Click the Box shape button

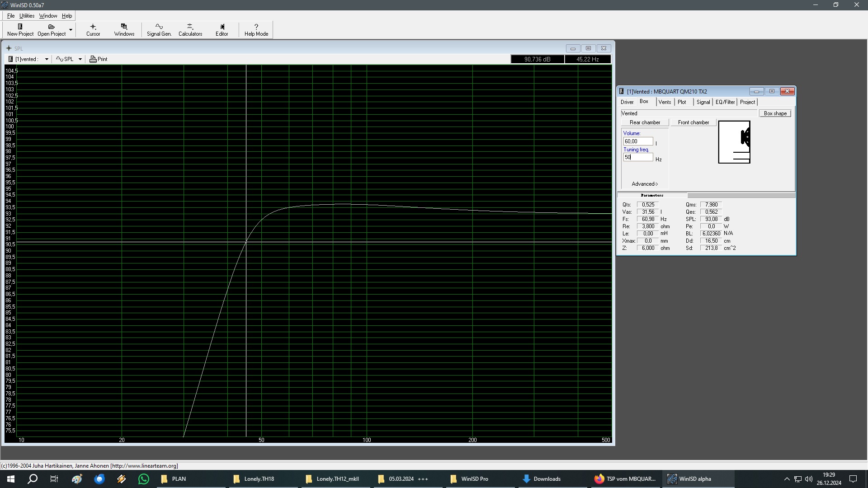775,113
